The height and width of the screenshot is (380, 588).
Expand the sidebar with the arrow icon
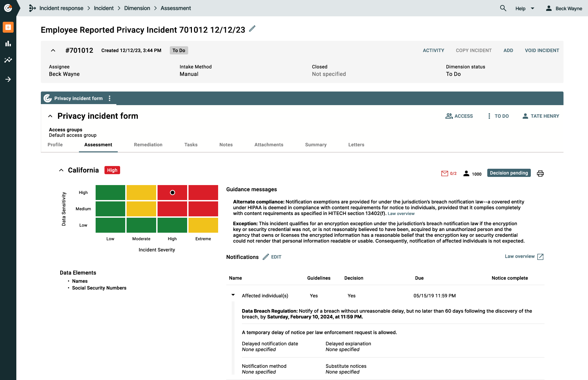(8, 79)
